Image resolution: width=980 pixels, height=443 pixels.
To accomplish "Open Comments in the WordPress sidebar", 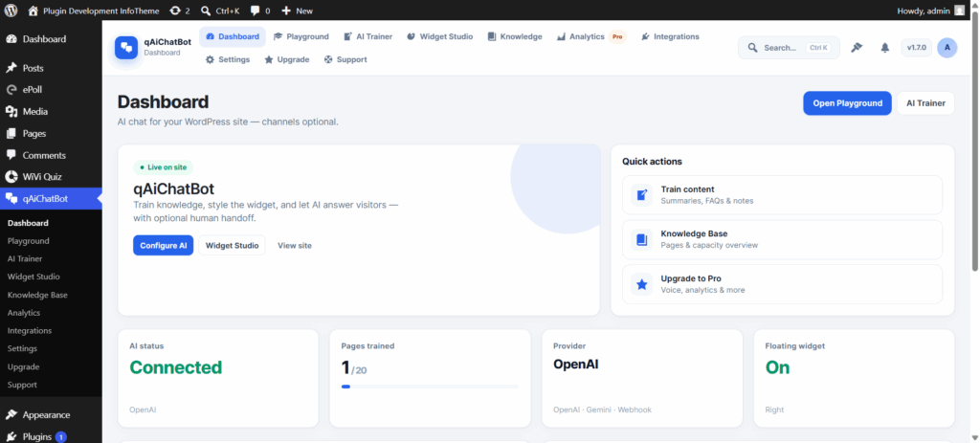I will click(x=51, y=156).
